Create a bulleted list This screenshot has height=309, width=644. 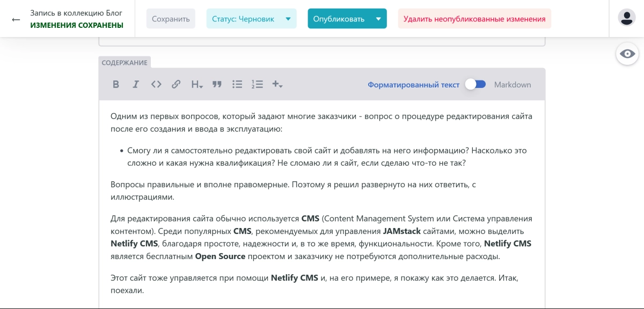point(237,84)
